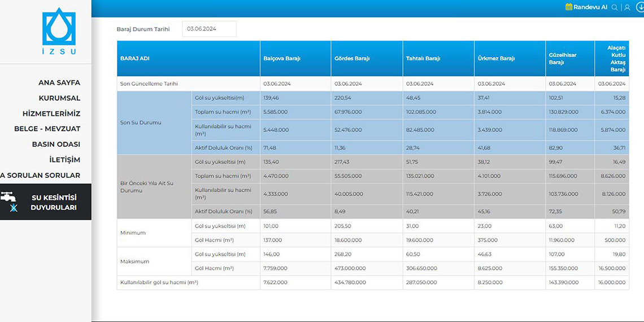
Task: Click the user account icon
Action: click(627, 7)
